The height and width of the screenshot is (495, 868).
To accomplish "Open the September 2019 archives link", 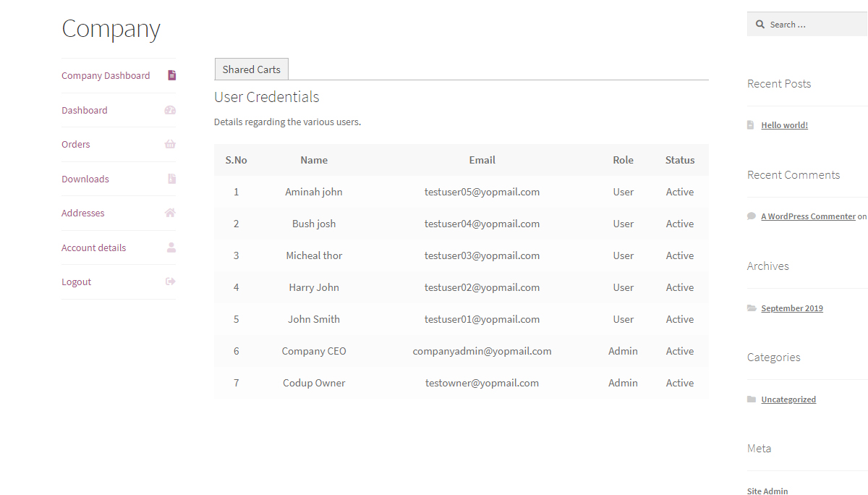I will (x=791, y=308).
